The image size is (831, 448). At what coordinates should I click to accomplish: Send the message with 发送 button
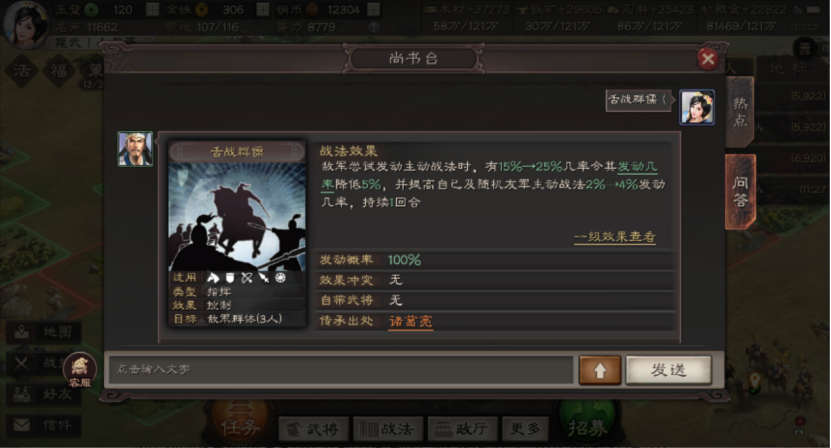pyautogui.click(x=669, y=370)
